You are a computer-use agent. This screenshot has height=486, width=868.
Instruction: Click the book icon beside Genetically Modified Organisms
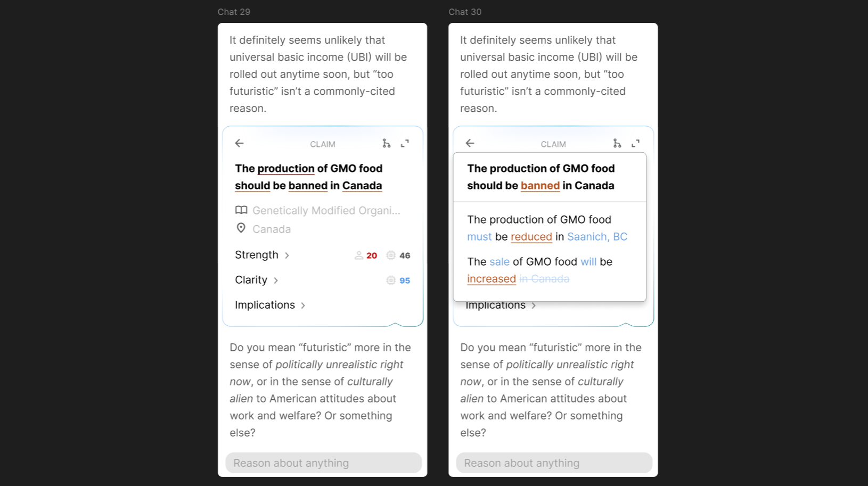tap(241, 210)
